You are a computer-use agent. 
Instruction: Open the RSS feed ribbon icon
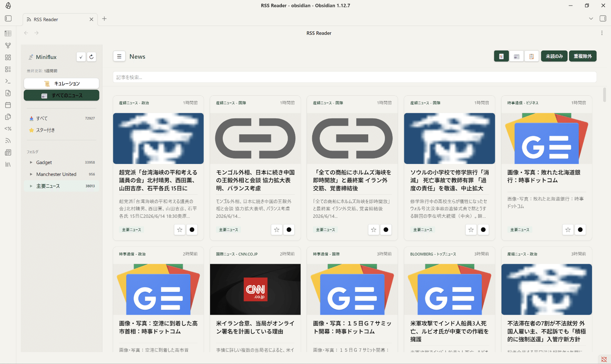8,140
